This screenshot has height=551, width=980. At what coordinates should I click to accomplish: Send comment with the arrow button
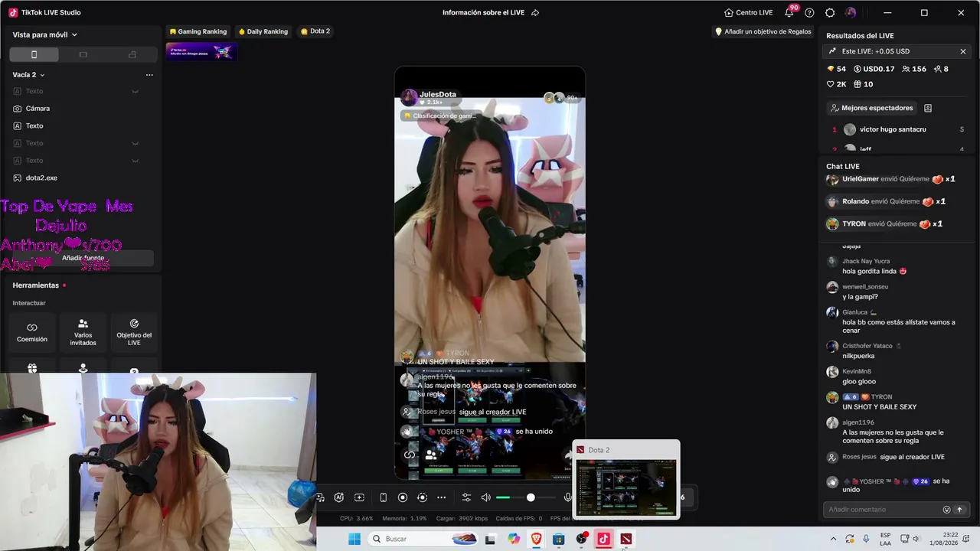click(959, 510)
